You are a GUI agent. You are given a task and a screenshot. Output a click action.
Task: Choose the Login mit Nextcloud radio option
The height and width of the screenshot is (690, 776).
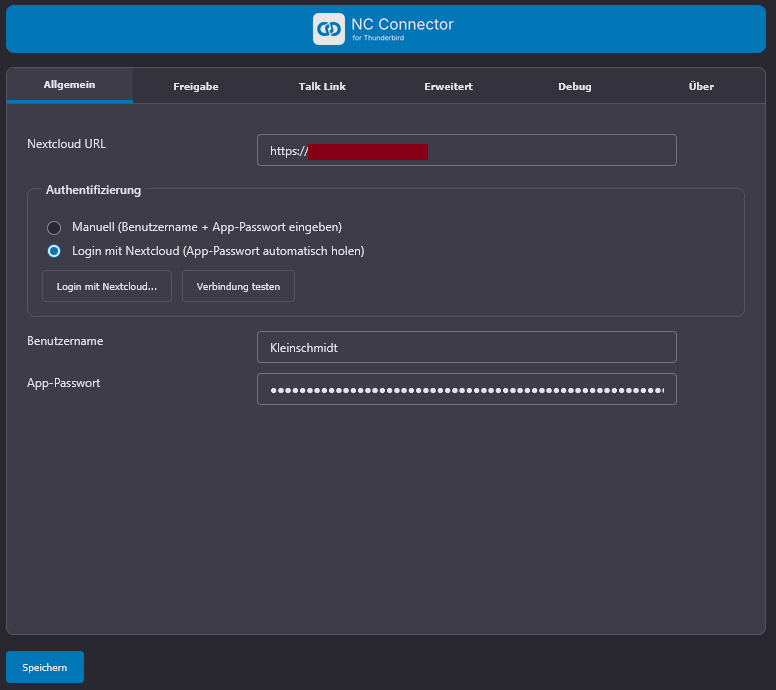pyautogui.click(x=54, y=251)
